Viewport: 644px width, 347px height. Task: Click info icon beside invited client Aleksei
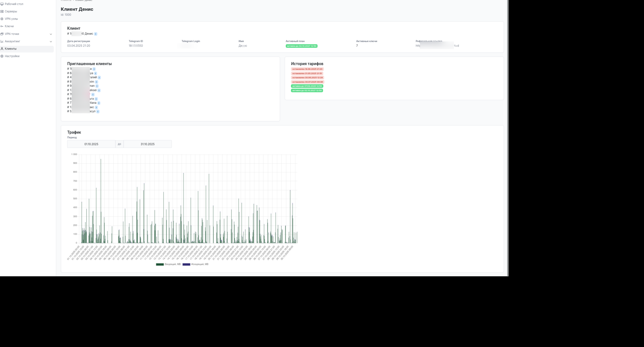[x=99, y=91]
